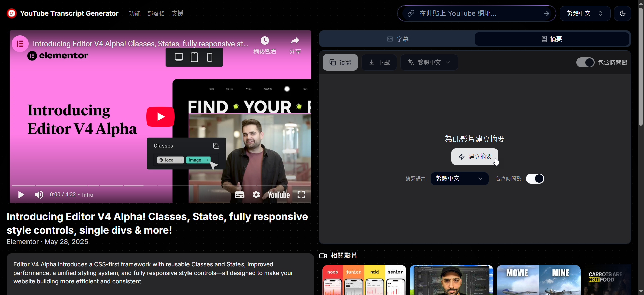
Task: Play video with the red YouTube button
Action: 160,117
